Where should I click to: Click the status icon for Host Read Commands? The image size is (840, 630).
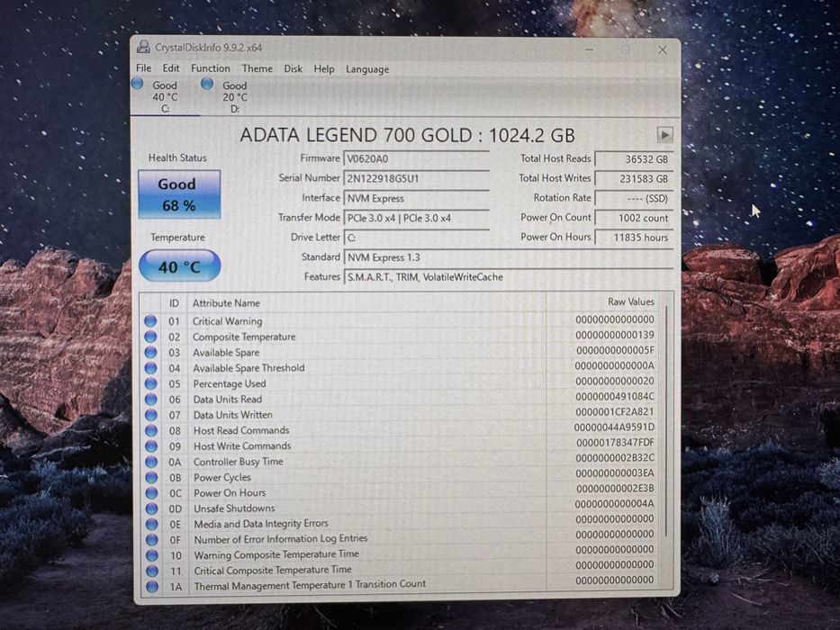coord(151,430)
